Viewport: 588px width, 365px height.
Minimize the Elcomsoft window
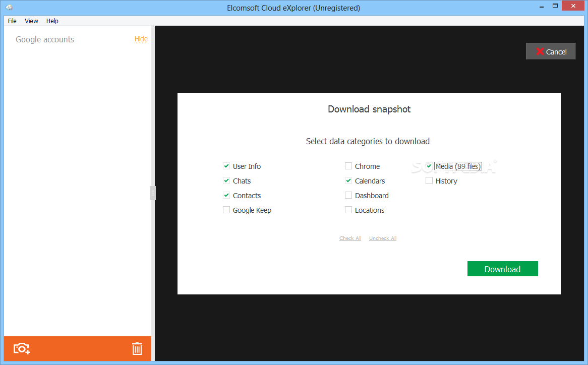click(542, 7)
